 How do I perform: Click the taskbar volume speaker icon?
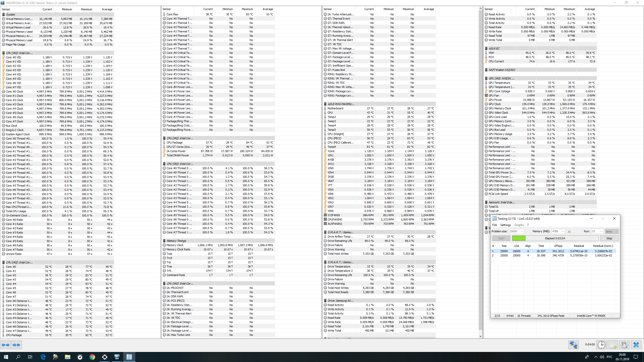point(602,357)
